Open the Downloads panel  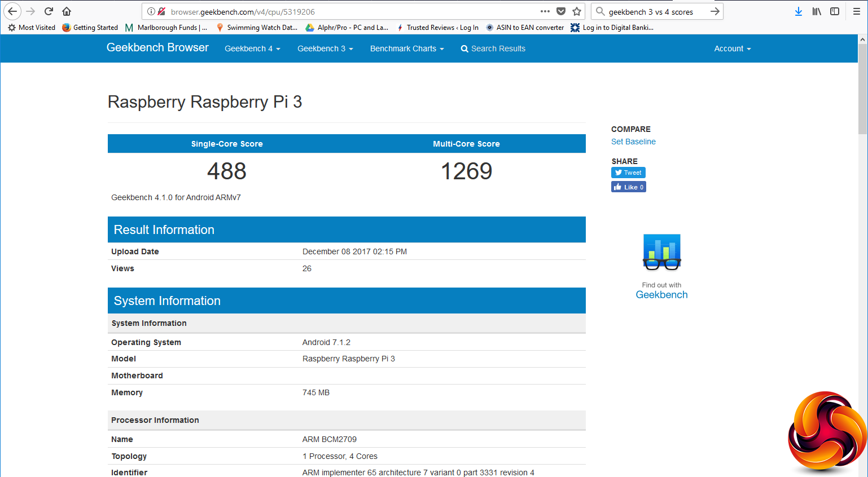coord(799,11)
